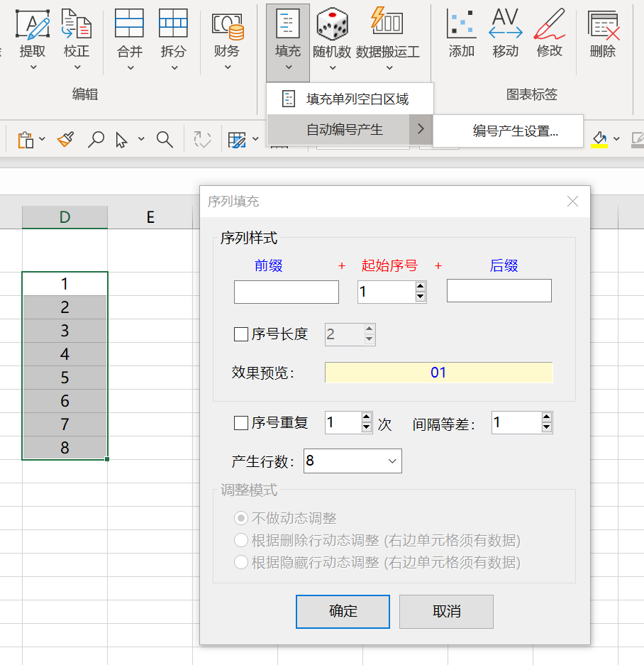Expand the 产生行数 dropdown
Viewport: 644px width, 665px height.
(392, 461)
